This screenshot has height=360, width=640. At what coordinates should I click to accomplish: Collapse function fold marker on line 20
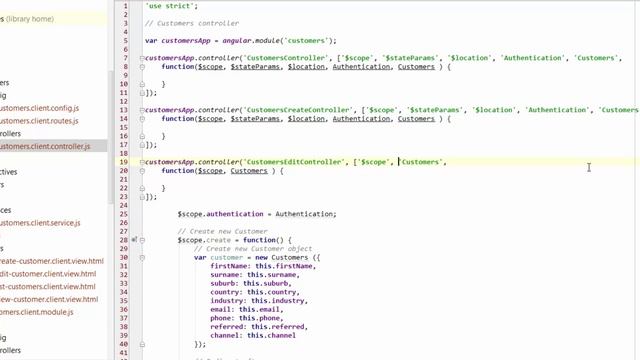142,171
